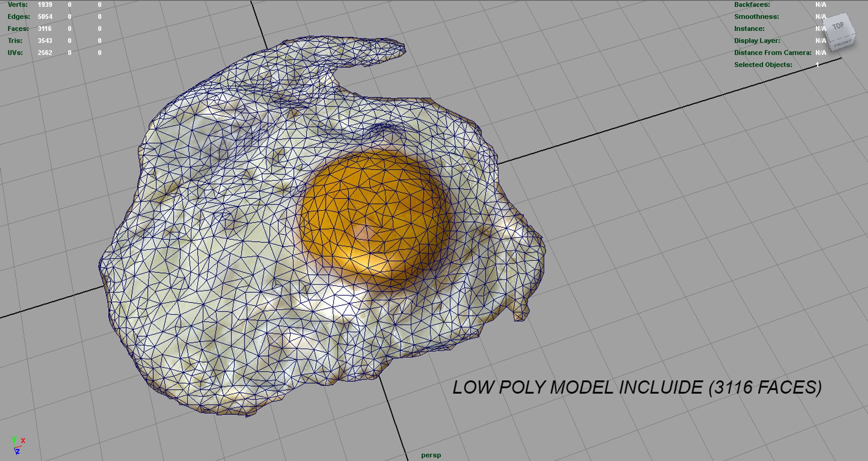Click the Edges count 5054
Viewport: 868px width, 461px height.
tap(45, 17)
